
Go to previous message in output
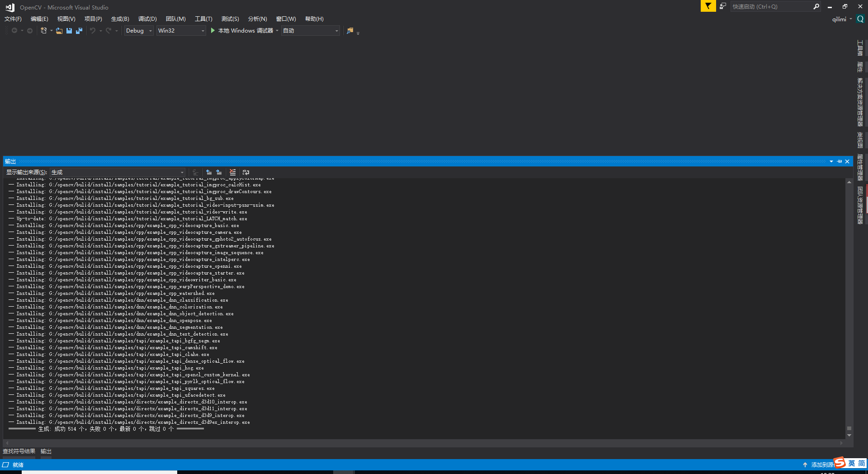point(209,172)
